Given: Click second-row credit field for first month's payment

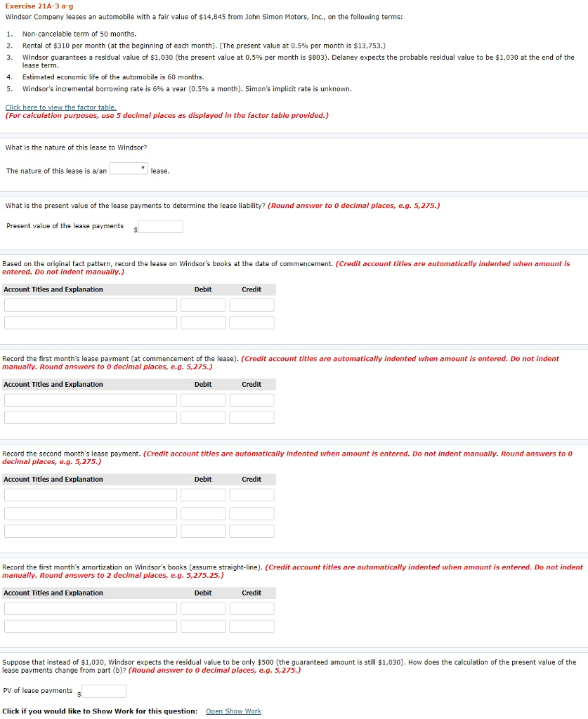Looking at the screenshot, I should coord(251,418).
